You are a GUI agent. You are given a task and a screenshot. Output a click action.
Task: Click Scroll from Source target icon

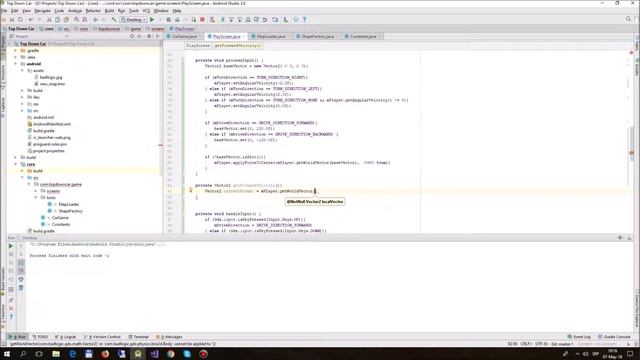tap(132, 36)
